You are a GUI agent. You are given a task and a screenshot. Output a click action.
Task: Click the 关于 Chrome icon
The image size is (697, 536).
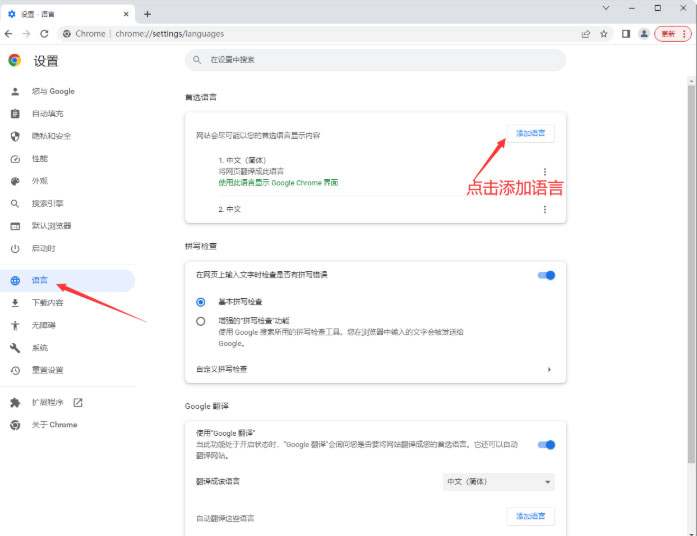pyautogui.click(x=15, y=425)
